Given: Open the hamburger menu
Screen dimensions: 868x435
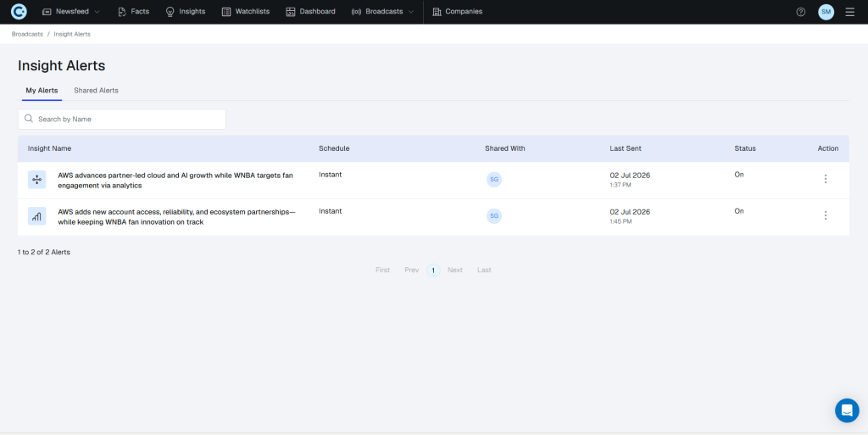Looking at the screenshot, I should (x=849, y=12).
